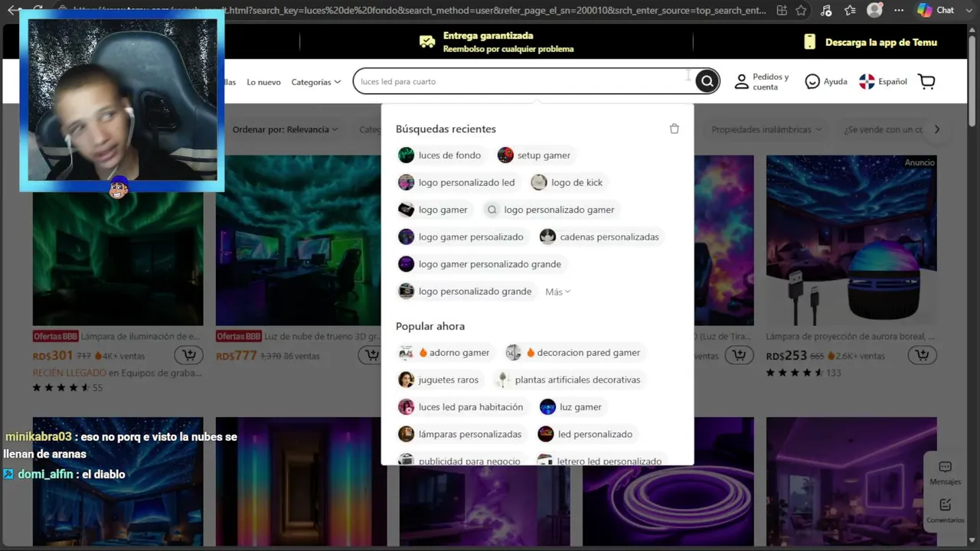The width and height of the screenshot is (980, 551).
Task: Select 'logo gamer personalizado grande' chip
Action: 480,264
